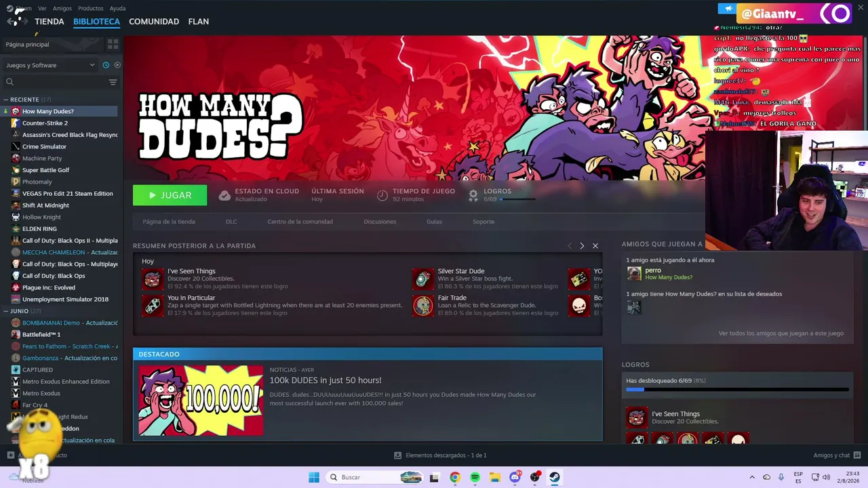Click the play time clock icon

(382, 195)
